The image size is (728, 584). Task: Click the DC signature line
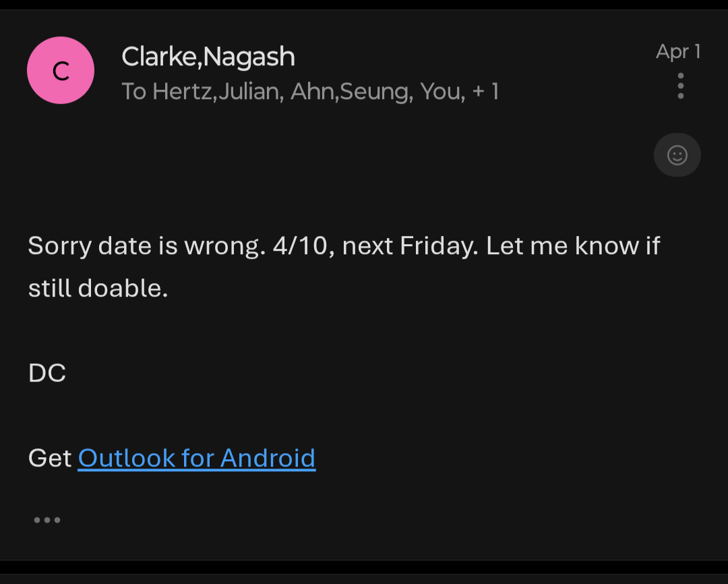point(47,373)
